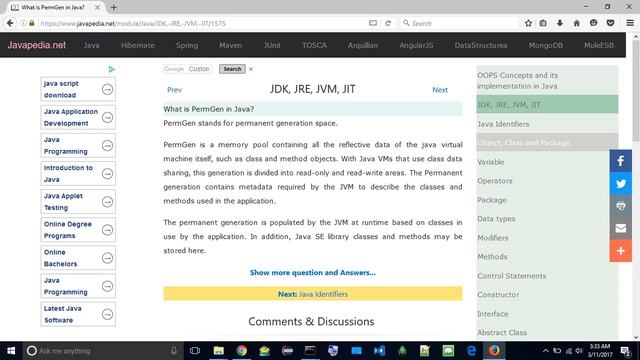This screenshot has height=360, width=640.
Task: Go to Next question
Action: 440,90
